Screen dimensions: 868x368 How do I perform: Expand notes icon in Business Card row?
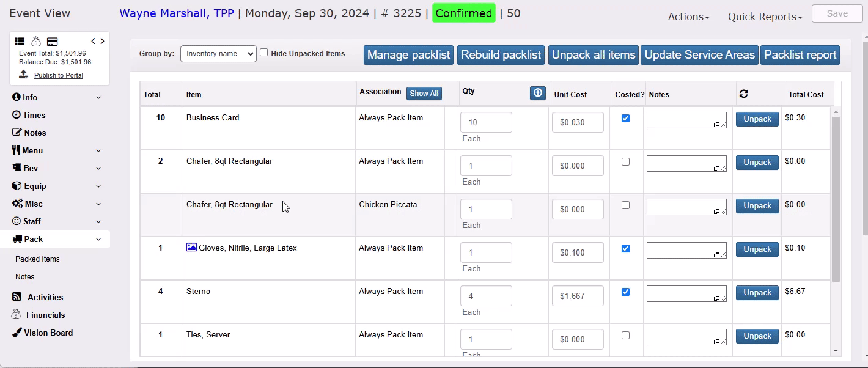point(716,125)
